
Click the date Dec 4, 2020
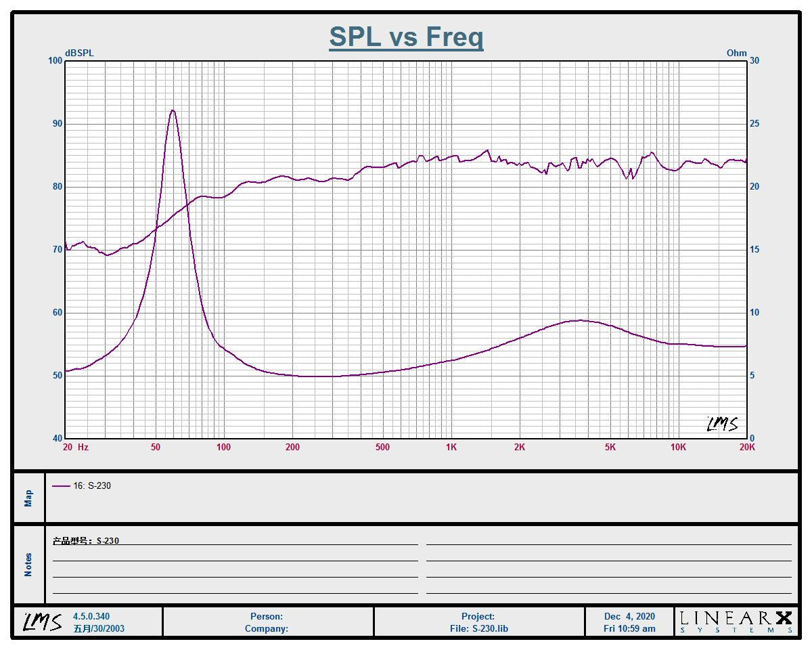629,616
